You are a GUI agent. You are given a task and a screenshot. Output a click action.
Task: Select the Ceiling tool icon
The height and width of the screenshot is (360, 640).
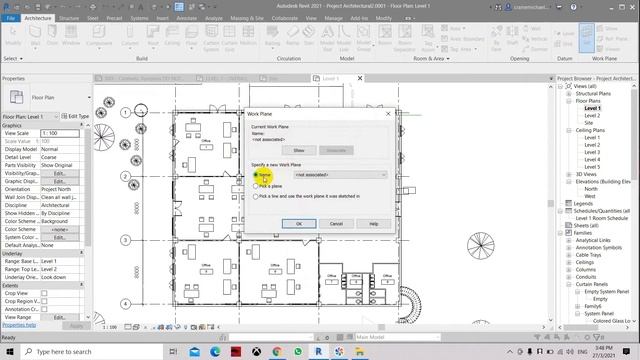[x=172, y=35]
